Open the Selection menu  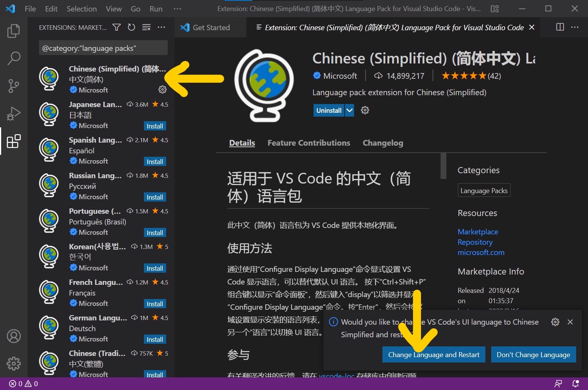81,8
